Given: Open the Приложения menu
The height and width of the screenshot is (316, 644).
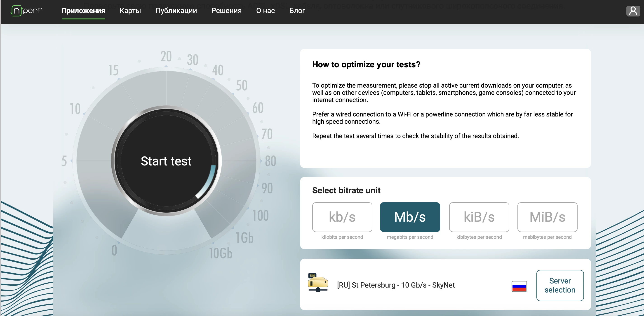Looking at the screenshot, I should coord(83,10).
